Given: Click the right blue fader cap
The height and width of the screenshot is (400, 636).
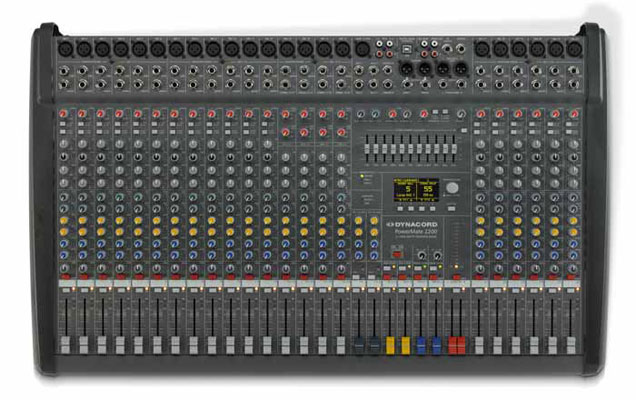Looking at the screenshot, I should pyautogui.click(x=436, y=344).
